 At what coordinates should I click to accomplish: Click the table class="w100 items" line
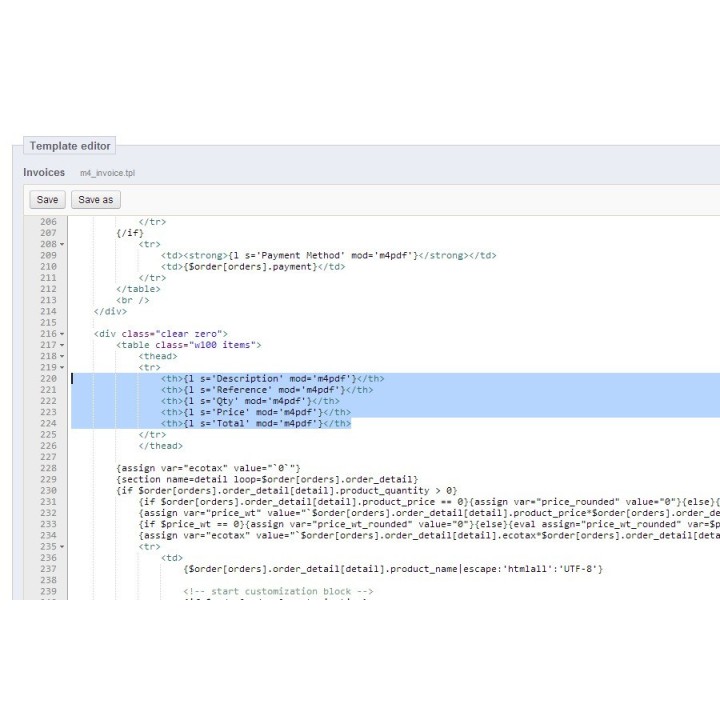point(189,345)
